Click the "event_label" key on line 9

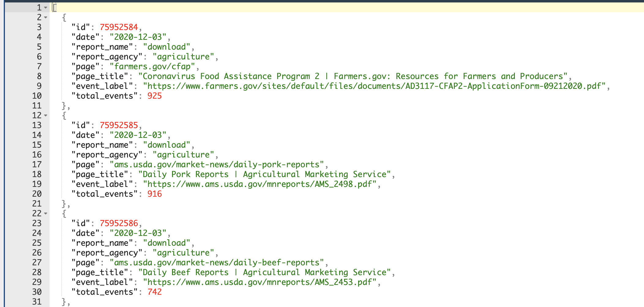(102, 86)
